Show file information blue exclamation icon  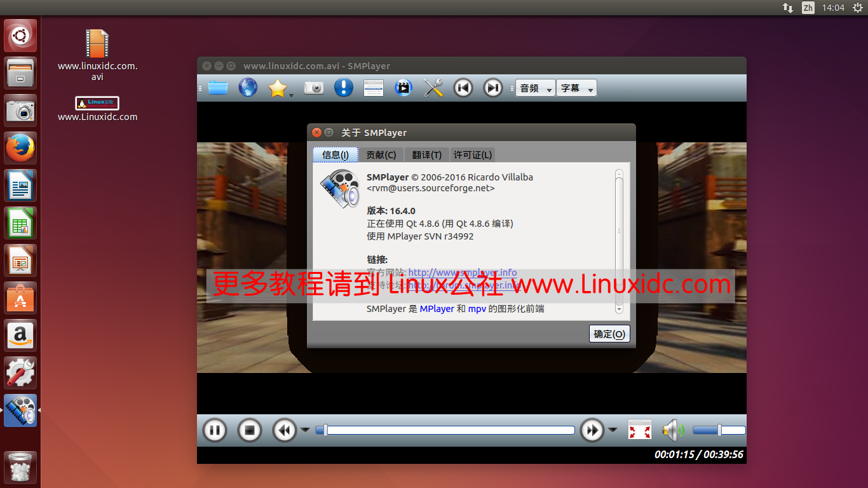pos(344,88)
